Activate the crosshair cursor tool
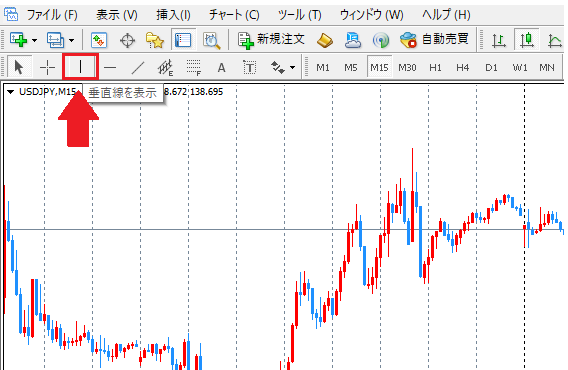 (47, 67)
